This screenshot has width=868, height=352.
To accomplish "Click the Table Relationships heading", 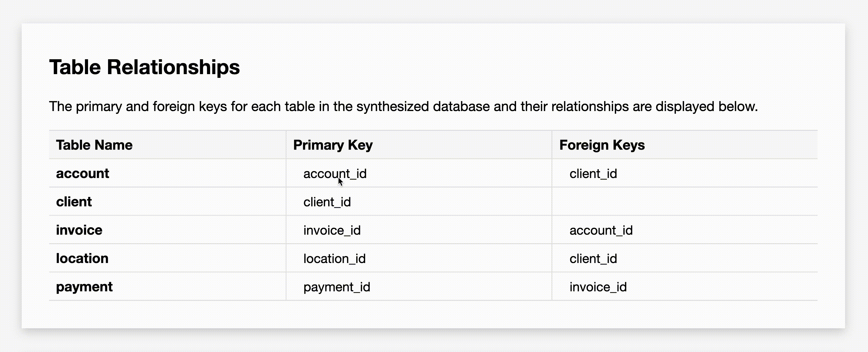I will tap(144, 67).
